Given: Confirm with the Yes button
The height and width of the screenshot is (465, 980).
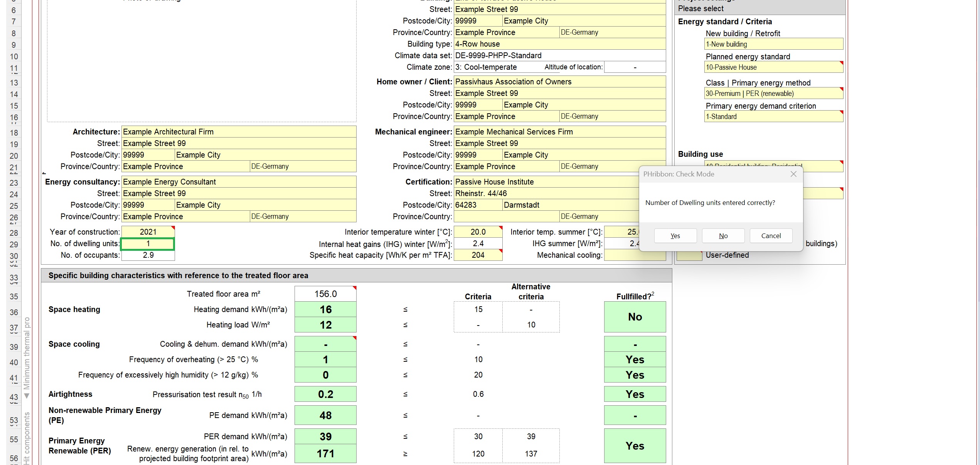Looking at the screenshot, I should (x=675, y=236).
